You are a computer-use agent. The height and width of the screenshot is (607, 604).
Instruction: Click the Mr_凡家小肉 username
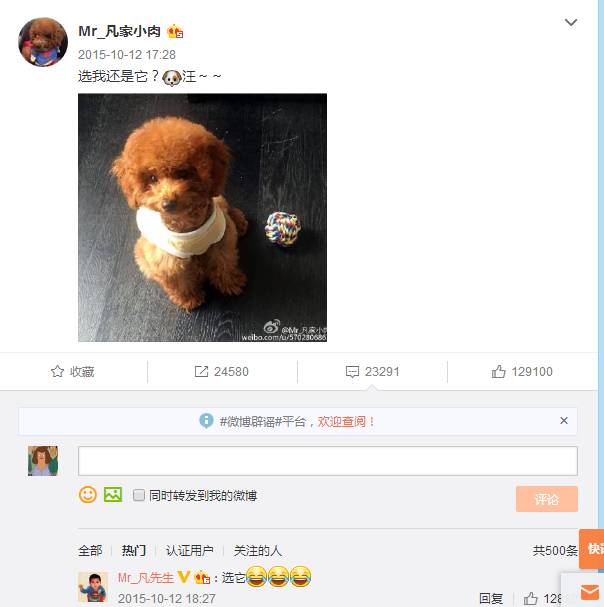click(119, 31)
